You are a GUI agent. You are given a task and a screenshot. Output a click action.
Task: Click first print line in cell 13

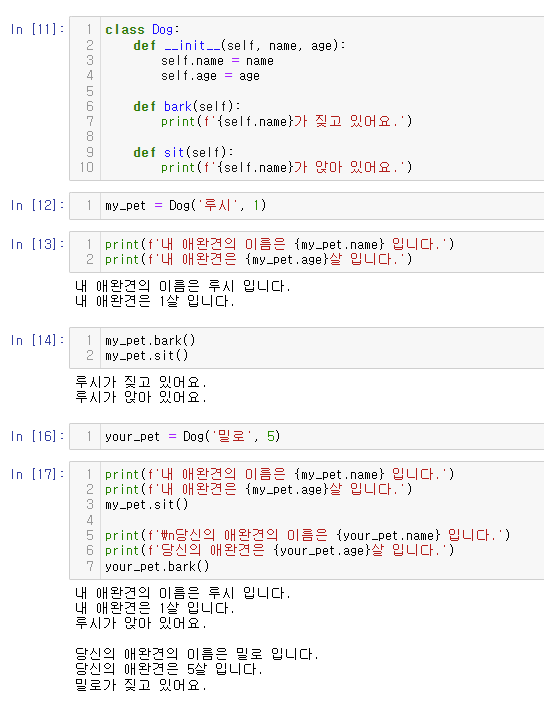[280, 244]
